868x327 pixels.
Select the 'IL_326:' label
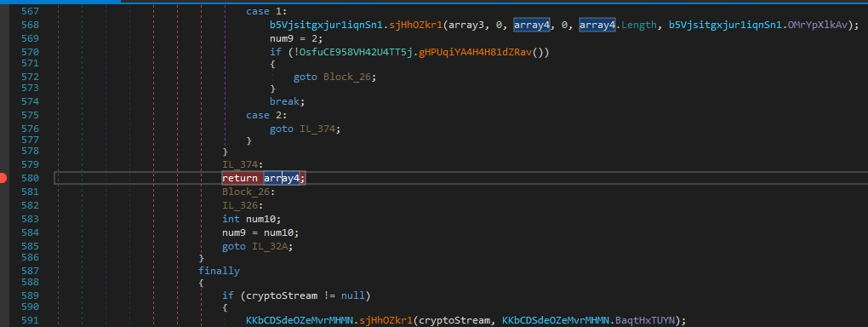(x=243, y=205)
